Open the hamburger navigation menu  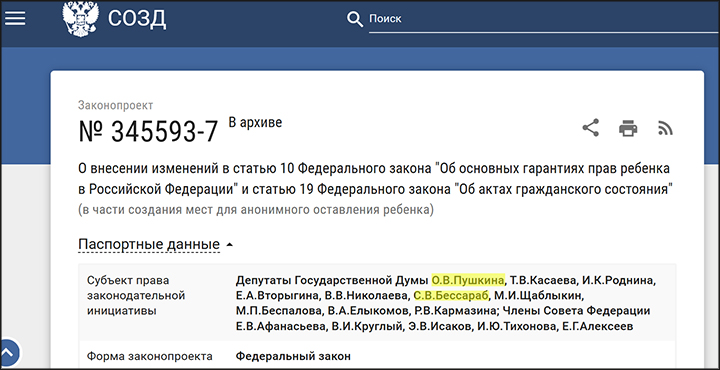pos(15,18)
